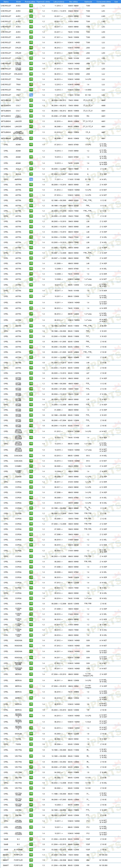The image size is (121, 868).
Task: Click 11.2012 -> 12.2015 production years cell
Action: 59,11
